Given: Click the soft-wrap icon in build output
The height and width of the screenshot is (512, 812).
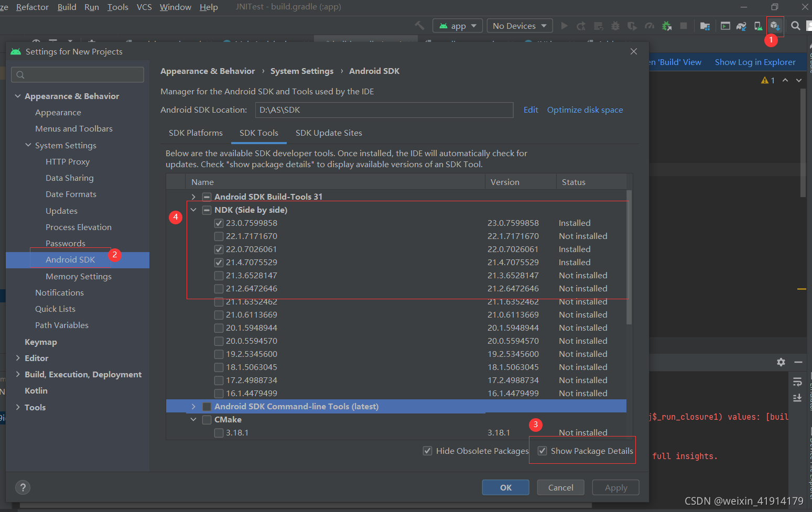Looking at the screenshot, I should point(797,382).
